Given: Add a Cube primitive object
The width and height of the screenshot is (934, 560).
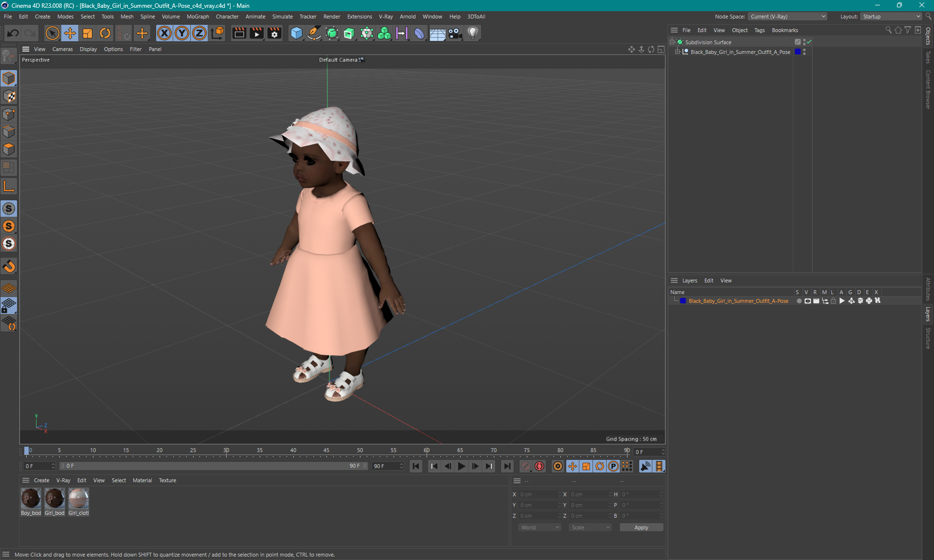Looking at the screenshot, I should [296, 33].
